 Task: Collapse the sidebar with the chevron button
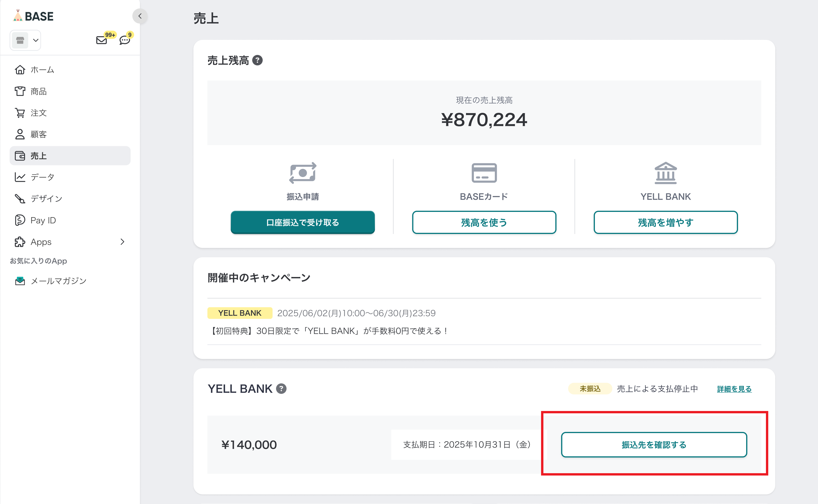[140, 16]
